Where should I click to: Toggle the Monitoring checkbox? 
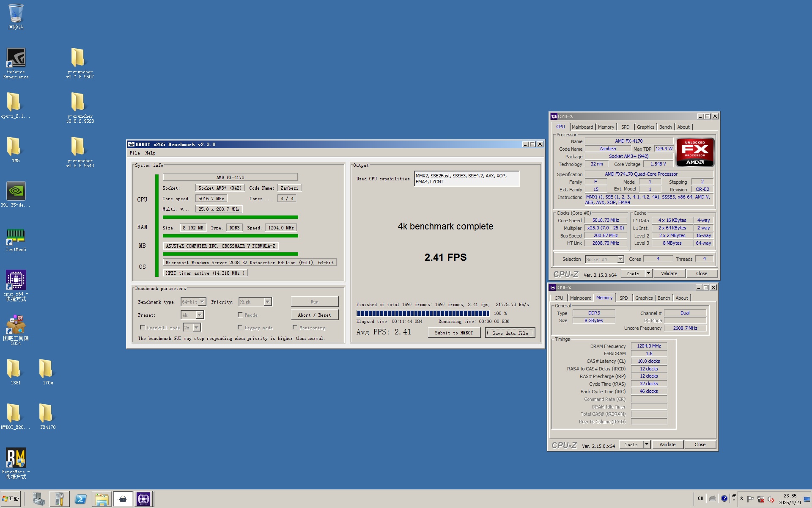point(295,327)
